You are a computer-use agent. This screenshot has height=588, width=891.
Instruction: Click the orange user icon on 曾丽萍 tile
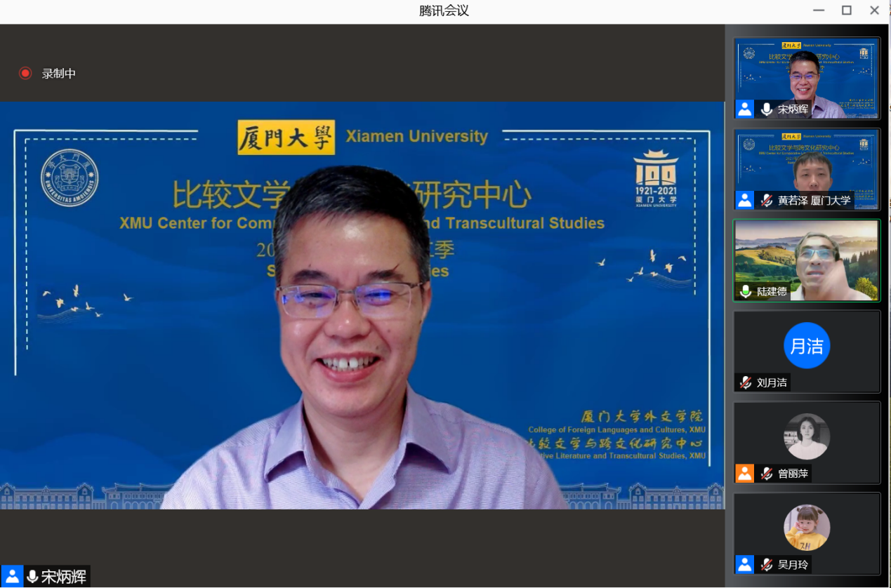point(744,474)
